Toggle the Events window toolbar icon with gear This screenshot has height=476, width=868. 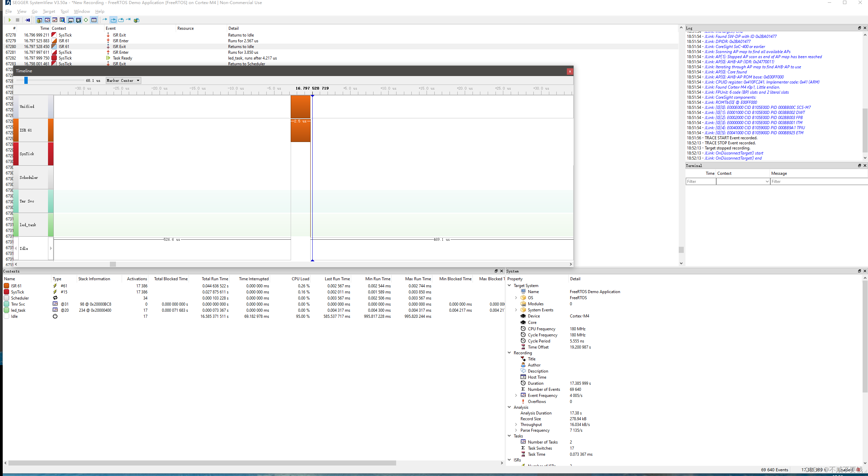pyautogui.click(x=39, y=20)
